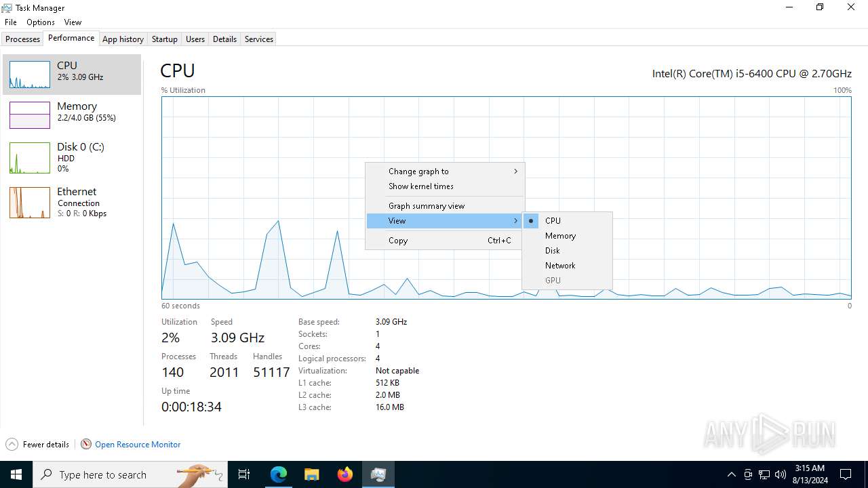Open Task View from the taskbar

click(244, 474)
